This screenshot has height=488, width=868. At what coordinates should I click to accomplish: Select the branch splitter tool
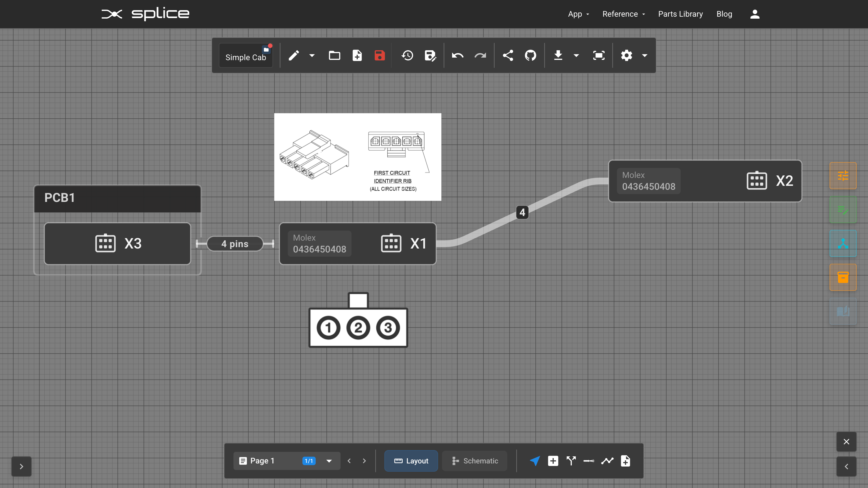(571, 461)
